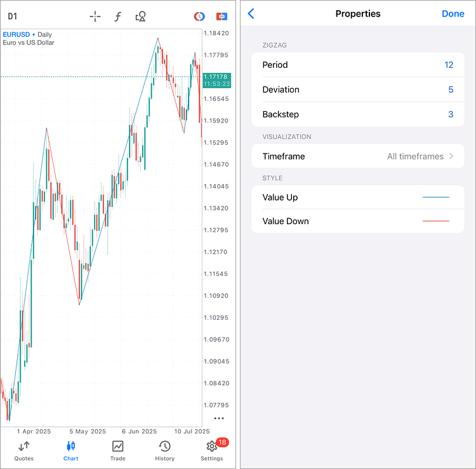Viewport: 476px width, 469px height.
Task: Edit the Deviation value 5
Action: point(451,89)
